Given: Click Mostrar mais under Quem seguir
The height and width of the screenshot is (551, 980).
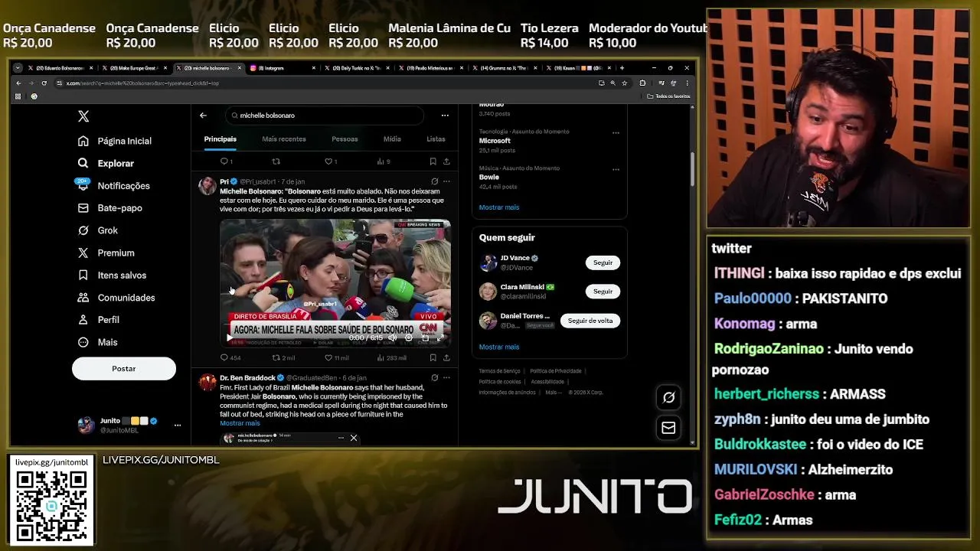Looking at the screenshot, I should click(499, 347).
